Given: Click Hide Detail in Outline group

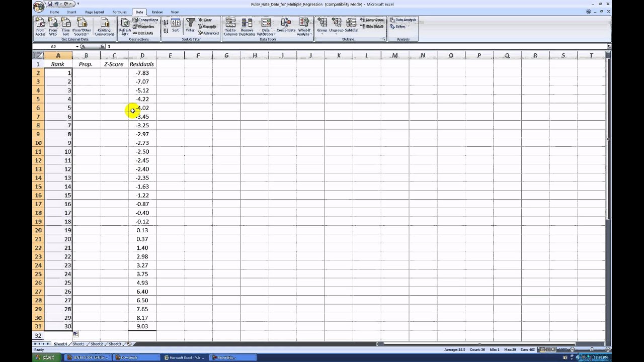Looking at the screenshot, I should 372,26.
